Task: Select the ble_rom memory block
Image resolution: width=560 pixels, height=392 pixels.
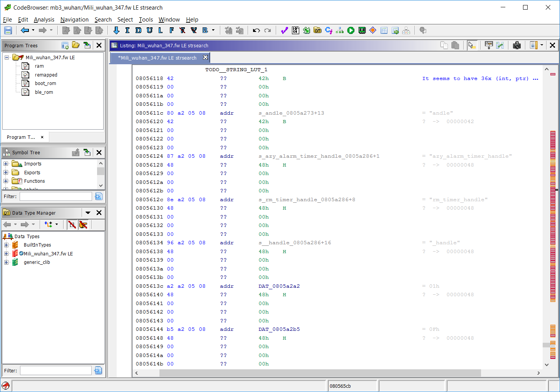Action: coord(44,92)
